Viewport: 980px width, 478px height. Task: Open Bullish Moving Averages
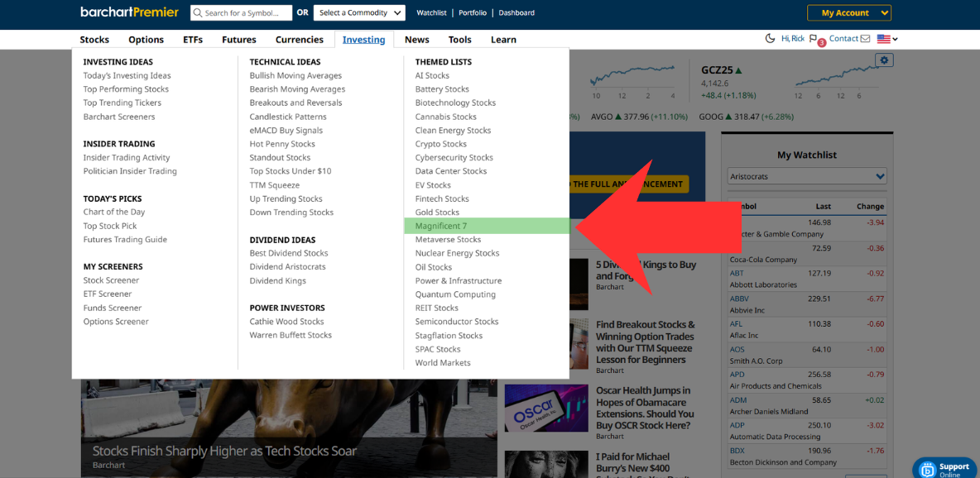[x=295, y=75]
